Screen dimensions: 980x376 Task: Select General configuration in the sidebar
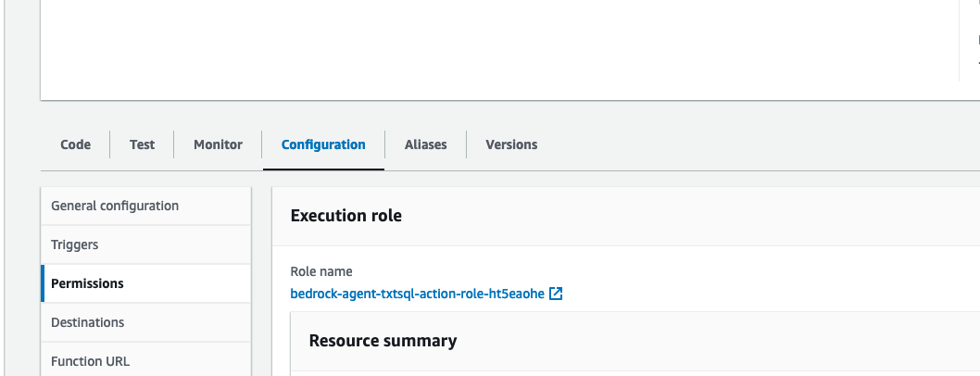tap(115, 206)
